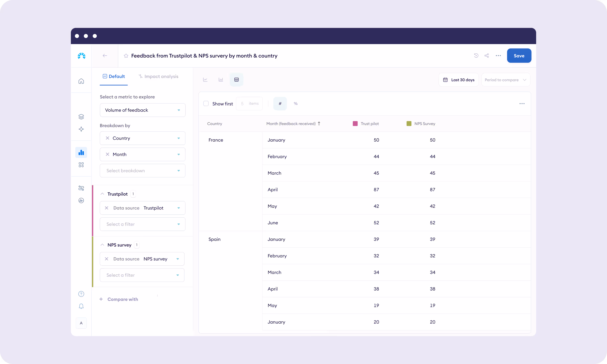The image size is (607, 364).
Task: Click the Compare with link
Action: click(122, 299)
